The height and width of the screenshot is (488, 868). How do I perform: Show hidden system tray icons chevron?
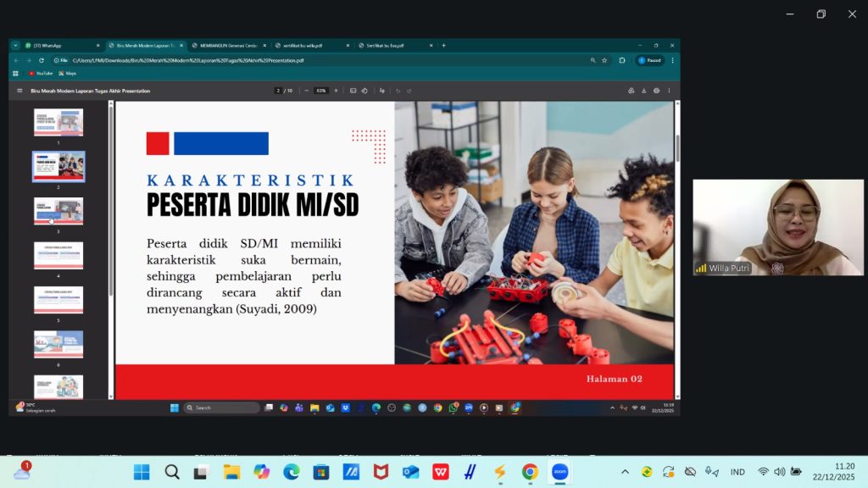pyautogui.click(x=625, y=472)
